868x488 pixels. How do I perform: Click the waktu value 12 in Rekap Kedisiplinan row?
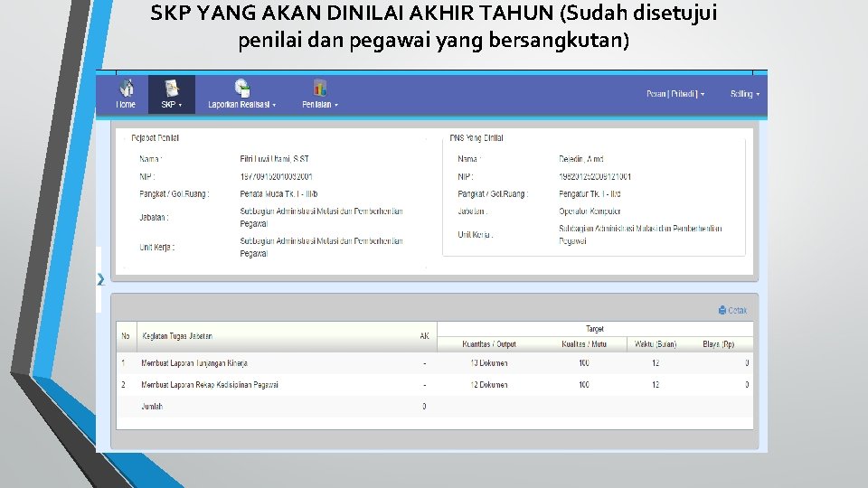(656, 385)
